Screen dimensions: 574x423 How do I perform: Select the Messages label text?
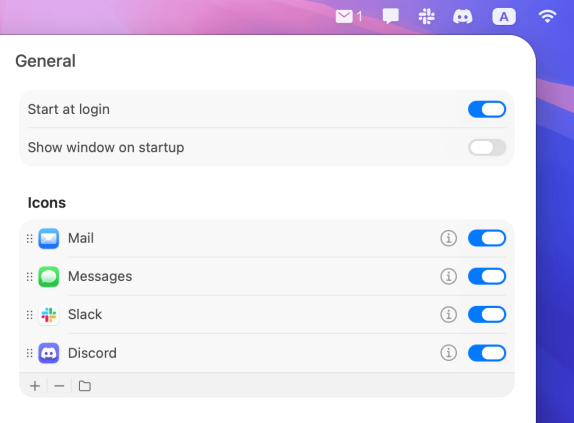tap(100, 277)
